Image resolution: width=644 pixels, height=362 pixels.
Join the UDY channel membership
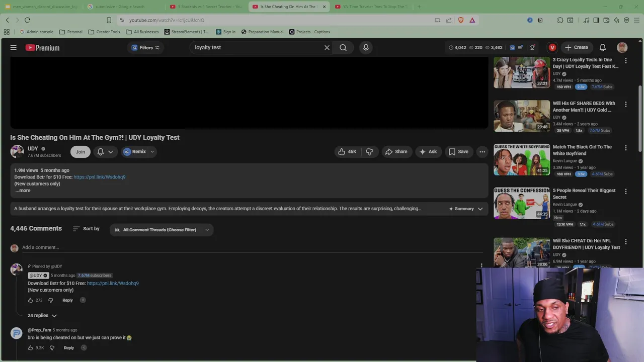click(x=80, y=152)
